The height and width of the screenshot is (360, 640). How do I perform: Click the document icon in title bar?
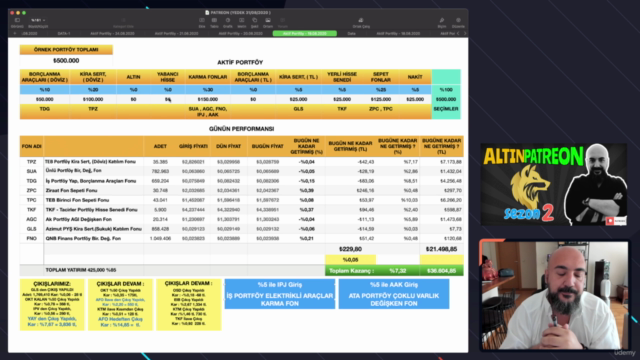pyautogui.click(x=207, y=13)
